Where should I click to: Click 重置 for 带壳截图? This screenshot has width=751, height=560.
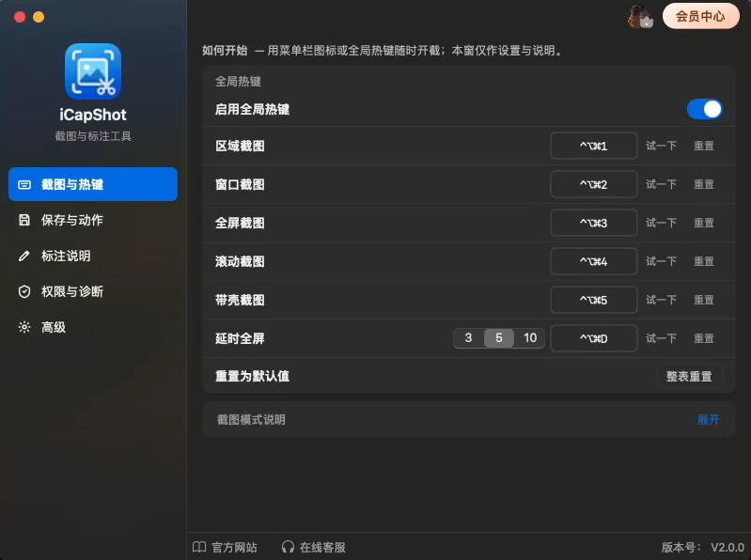click(704, 300)
